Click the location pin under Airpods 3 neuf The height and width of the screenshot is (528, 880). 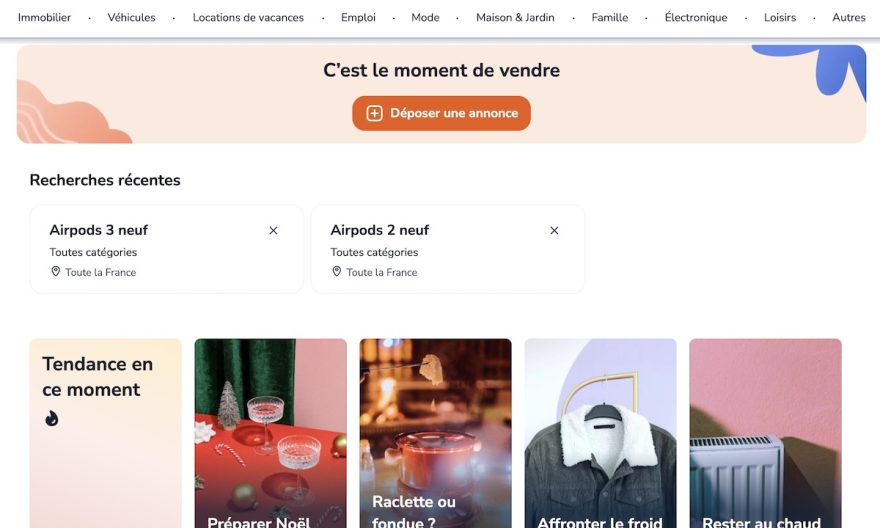56,272
